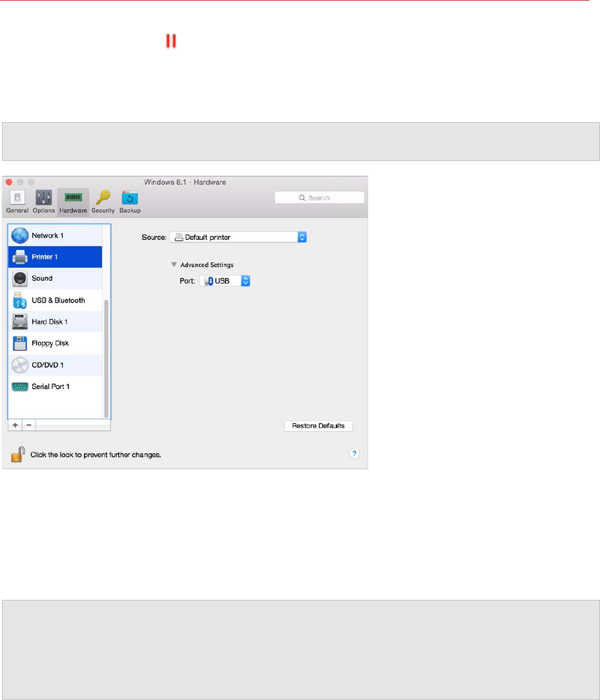Screen dimensions: 600x700
Task: Switch to the Hardware tab
Action: tap(73, 202)
